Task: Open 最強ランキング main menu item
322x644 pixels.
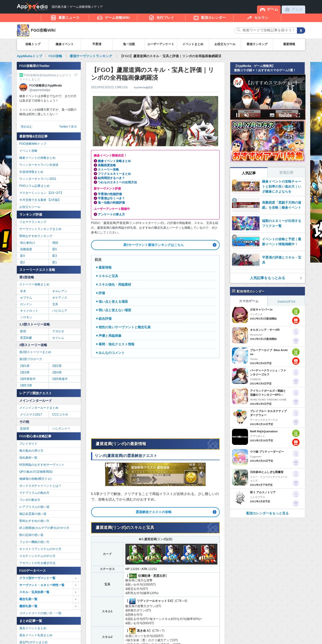Action: 257,44
